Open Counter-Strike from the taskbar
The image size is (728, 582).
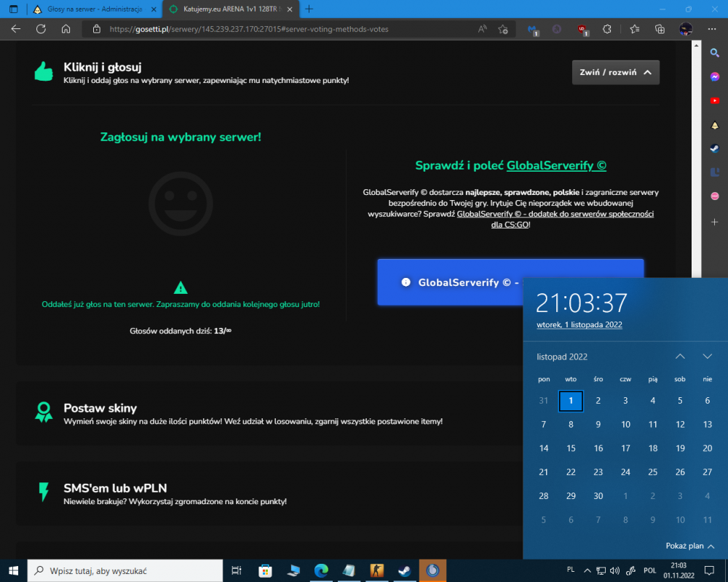(376, 571)
